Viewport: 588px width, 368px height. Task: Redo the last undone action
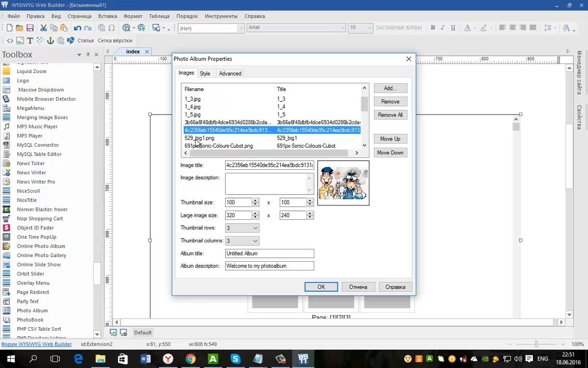tap(88, 28)
